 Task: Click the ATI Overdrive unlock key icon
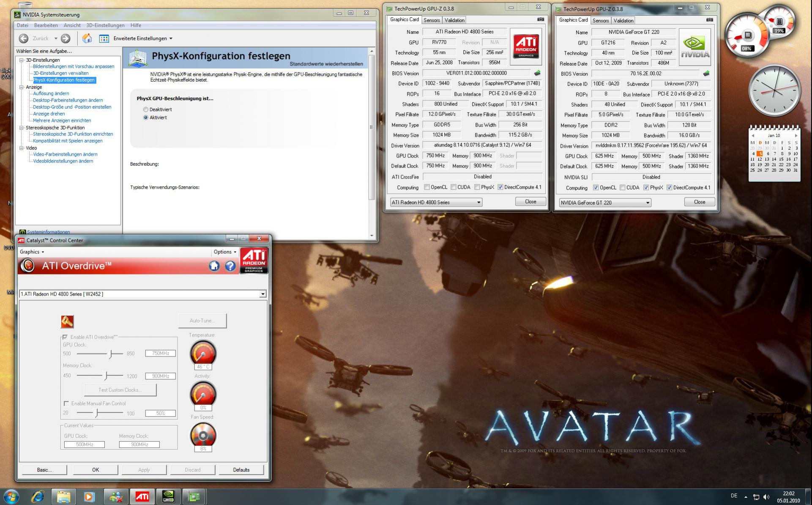click(67, 321)
